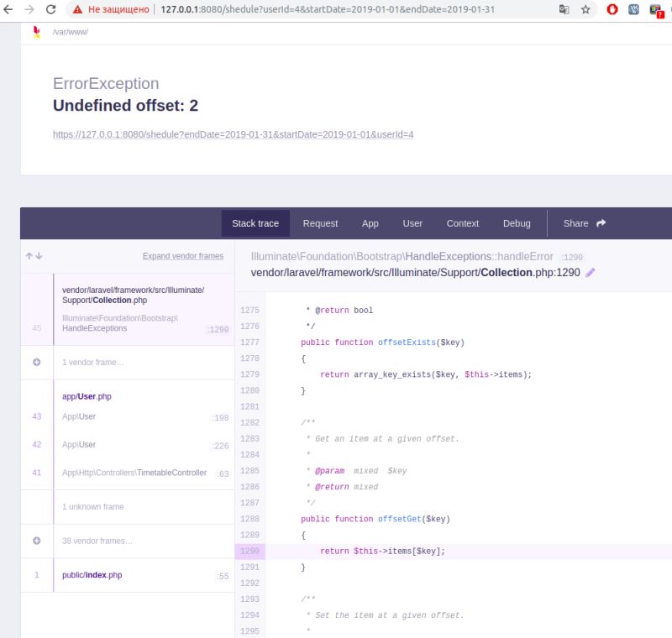Select the public/index.php frame
This screenshot has width=672, height=638.
[x=128, y=575]
